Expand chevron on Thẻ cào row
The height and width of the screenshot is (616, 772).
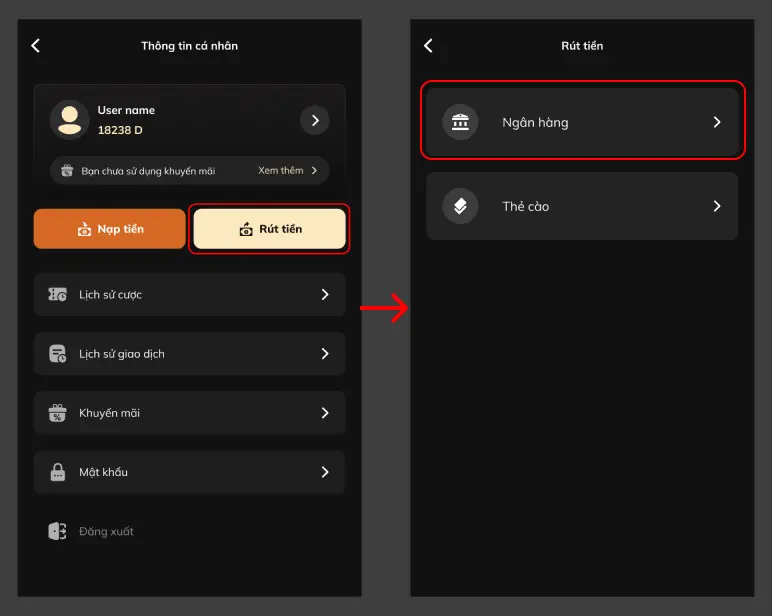tap(717, 206)
